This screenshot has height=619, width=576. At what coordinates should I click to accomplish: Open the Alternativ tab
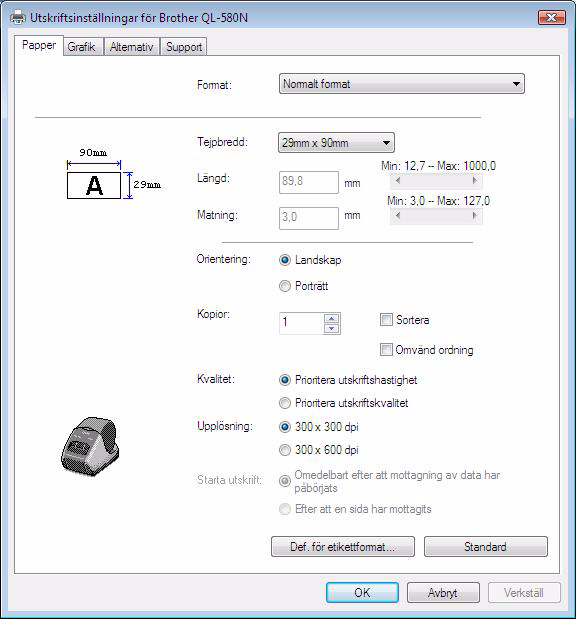point(131,47)
